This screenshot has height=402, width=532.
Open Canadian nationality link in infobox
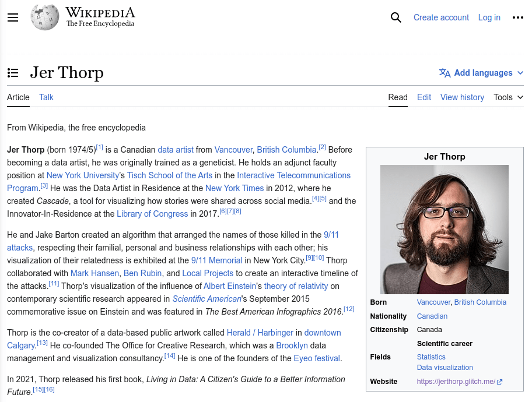(432, 316)
